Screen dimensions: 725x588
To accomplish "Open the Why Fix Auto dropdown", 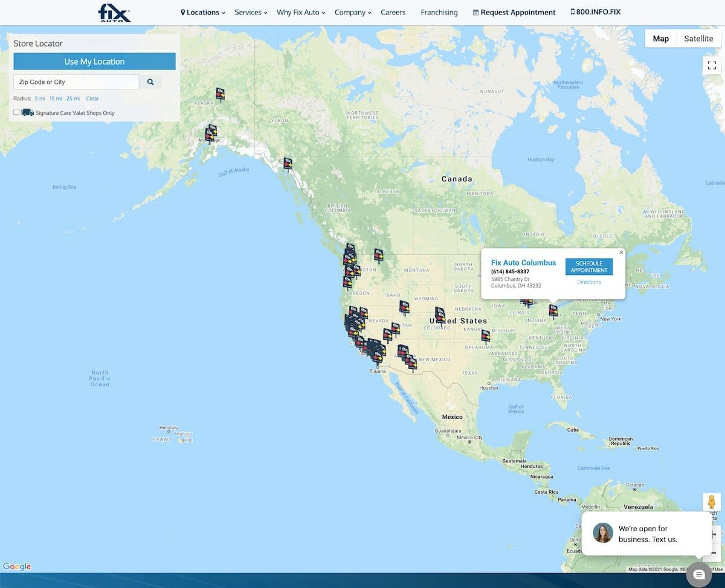I will pos(301,12).
